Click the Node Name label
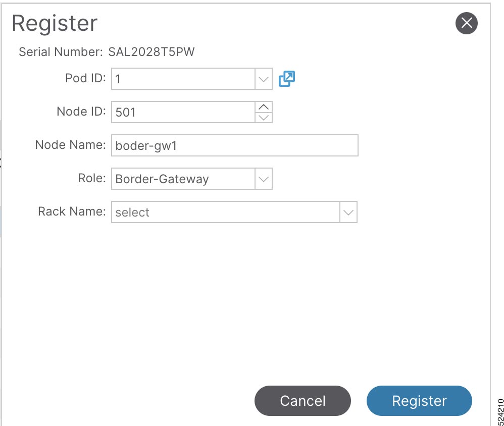 70,145
